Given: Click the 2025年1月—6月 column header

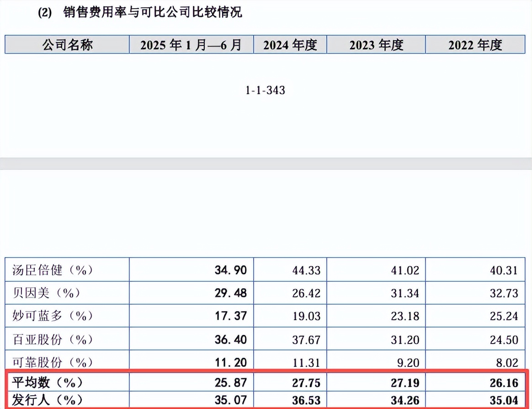Looking at the screenshot, I should point(191,45).
